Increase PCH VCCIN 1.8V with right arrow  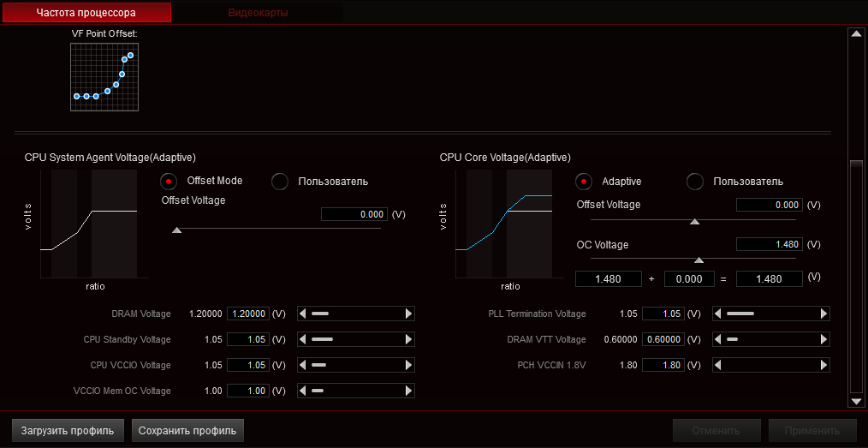[823, 365]
